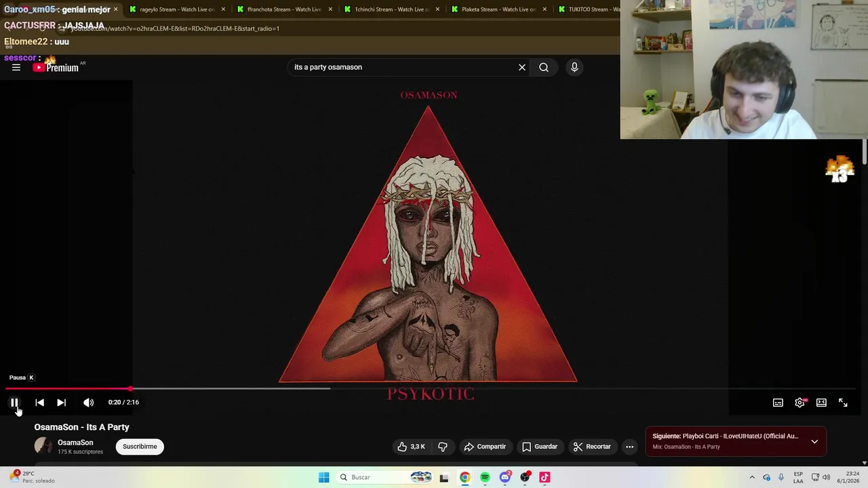The width and height of the screenshot is (868, 488).
Task: Expand the Siguiente up-next mix panel
Action: [814, 441]
